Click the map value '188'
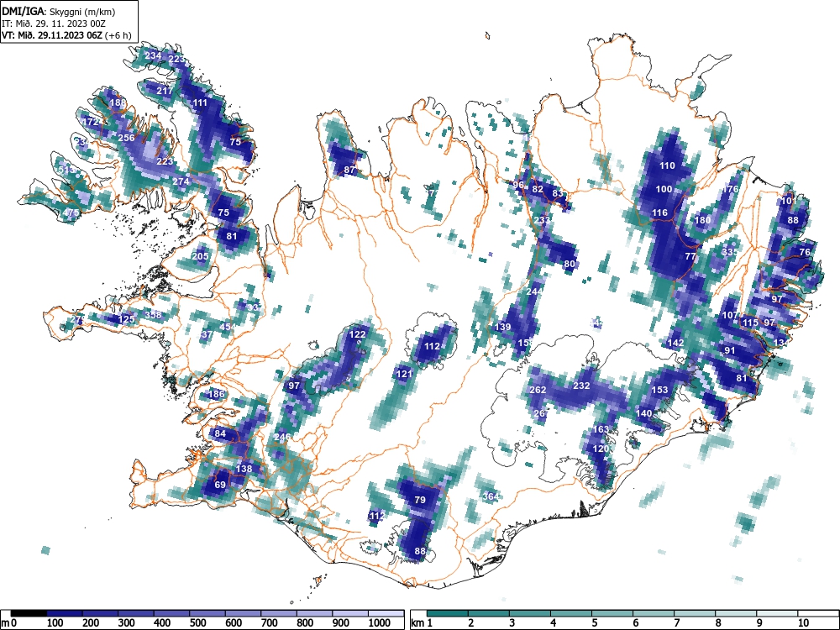Image resolution: width=840 pixels, height=630 pixels. tap(118, 102)
